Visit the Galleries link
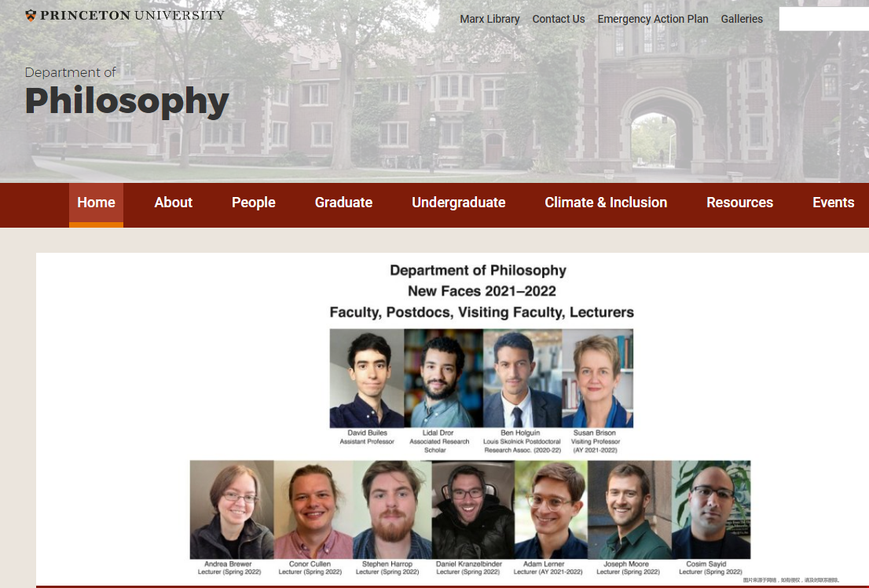The height and width of the screenshot is (588, 869). pyautogui.click(x=742, y=19)
